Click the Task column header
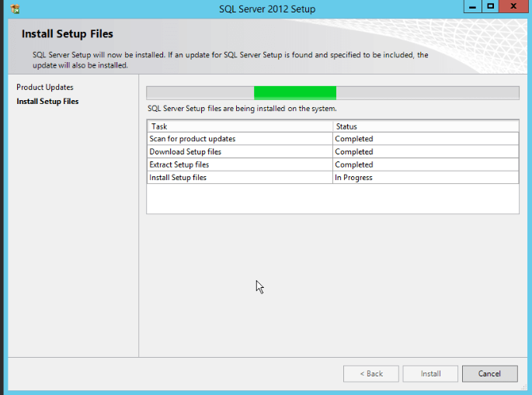Image resolution: width=532 pixels, height=395 pixels. tap(239, 126)
